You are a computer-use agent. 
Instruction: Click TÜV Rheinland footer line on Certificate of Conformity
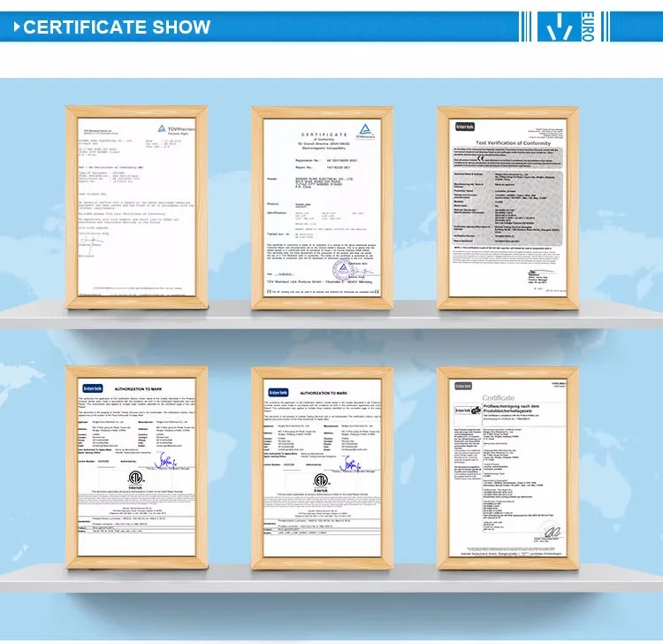pyautogui.click(x=319, y=281)
